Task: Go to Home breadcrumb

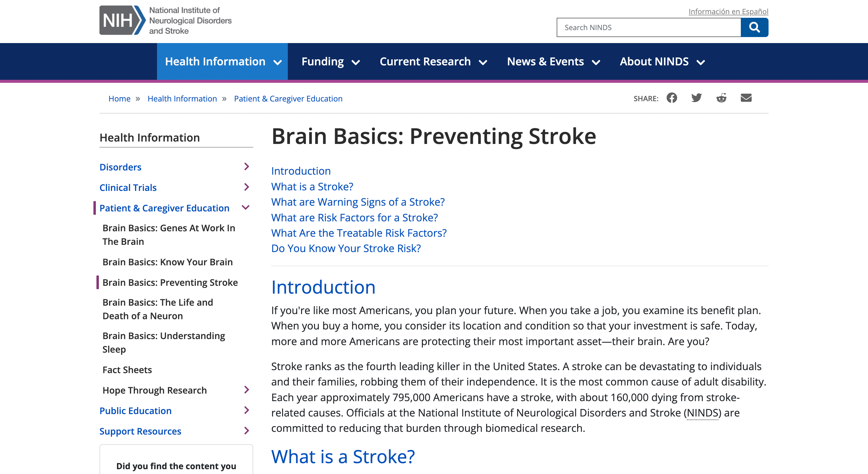Action: coord(119,99)
